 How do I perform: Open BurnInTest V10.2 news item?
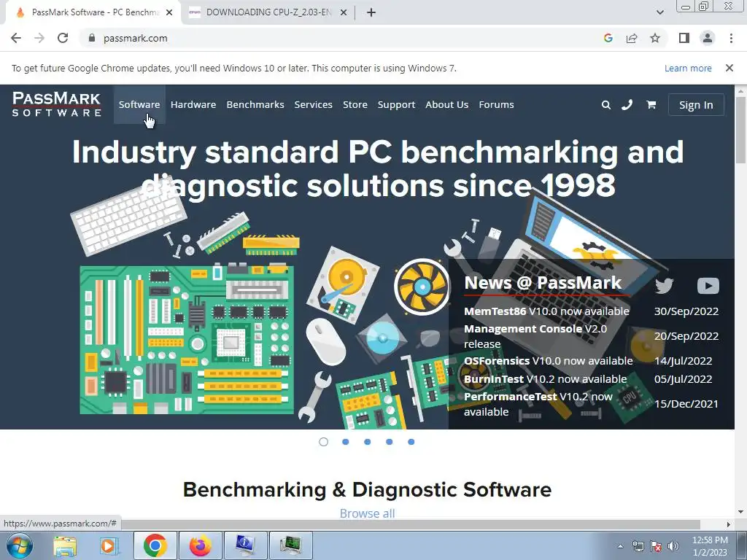[x=545, y=379]
